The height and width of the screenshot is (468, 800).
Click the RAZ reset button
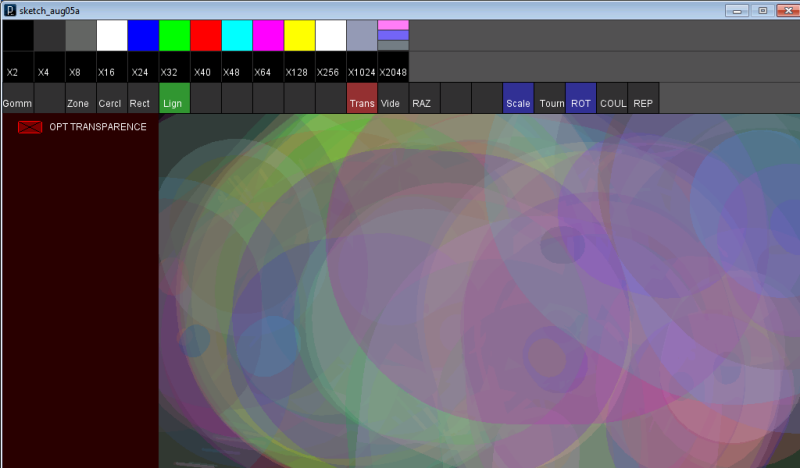[424, 98]
